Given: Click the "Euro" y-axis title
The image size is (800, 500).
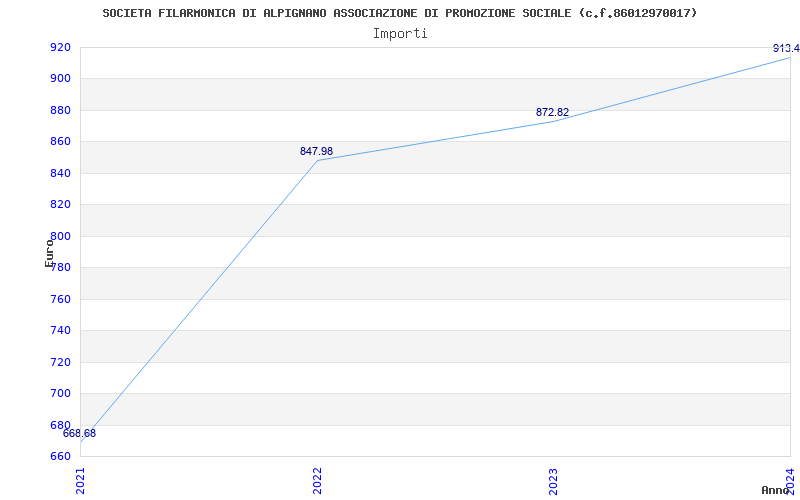Looking at the screenshot, I should point(49,252).
